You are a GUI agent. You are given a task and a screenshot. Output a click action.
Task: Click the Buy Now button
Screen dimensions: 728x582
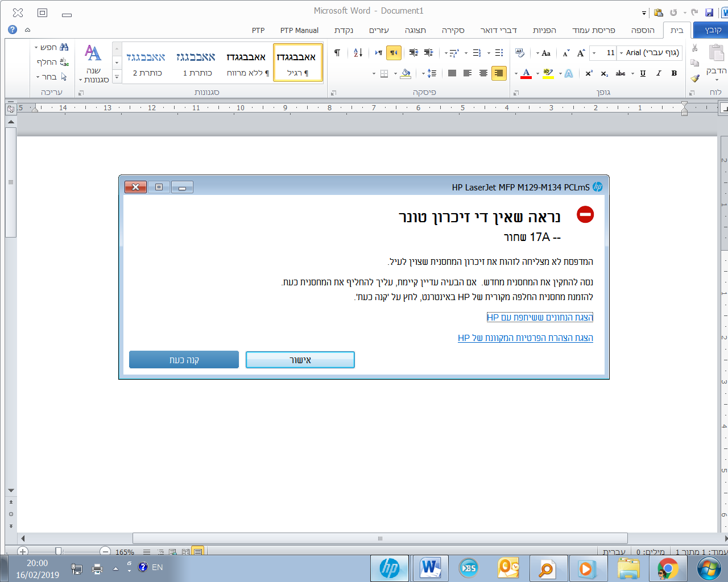click(184, 360)
